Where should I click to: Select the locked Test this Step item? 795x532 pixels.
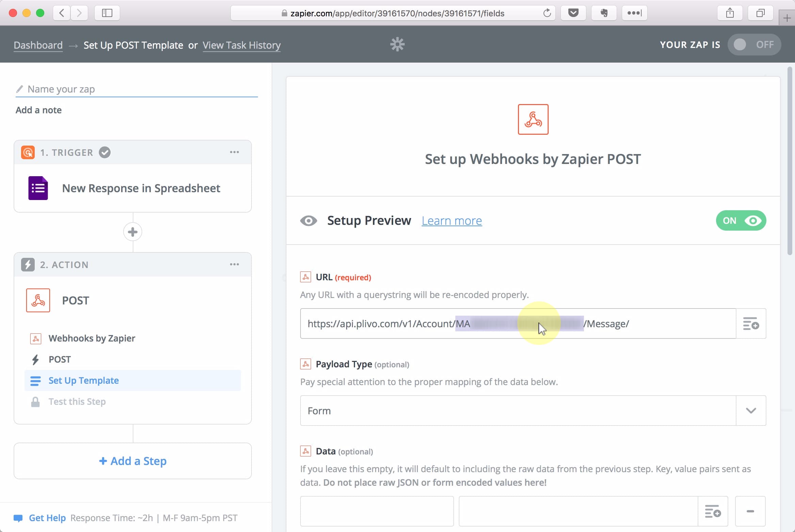[77, 401]
